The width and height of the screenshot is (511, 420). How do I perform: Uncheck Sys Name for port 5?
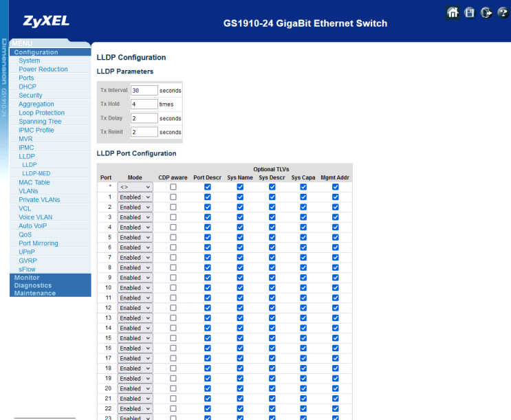point(240,238)
